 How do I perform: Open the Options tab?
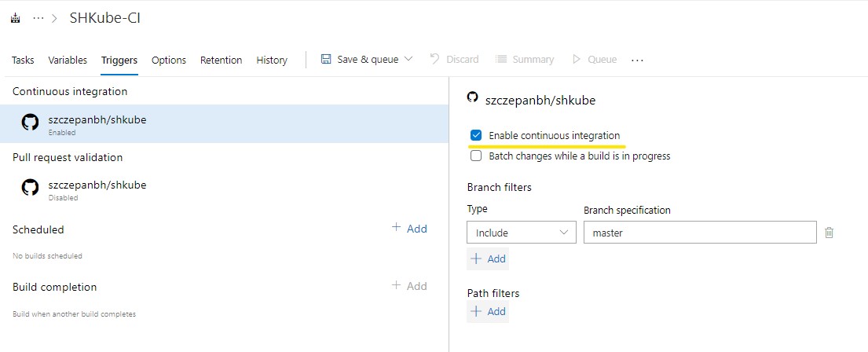[x=169, y=60]
